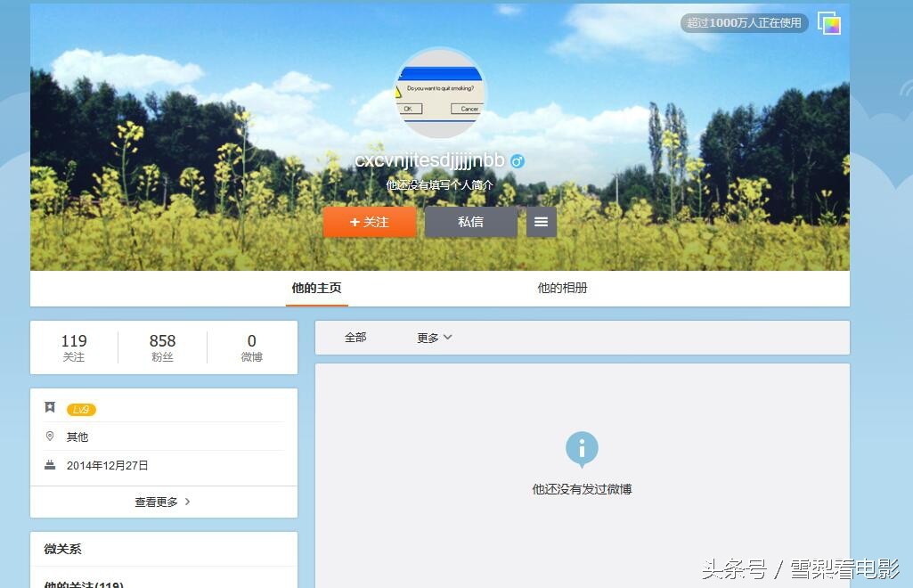The width and height of the screenshot is (913, 588).
Task: Expand the 更多 filter dropdown
Action: coord(434,338)
